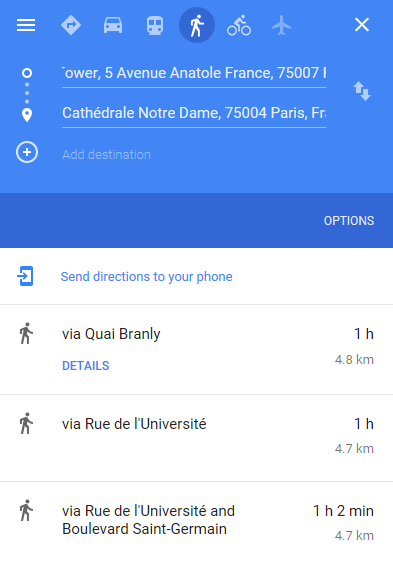Click the send-to-phone icon
This screenshot has width=393, height=561.
click(25, 276)
